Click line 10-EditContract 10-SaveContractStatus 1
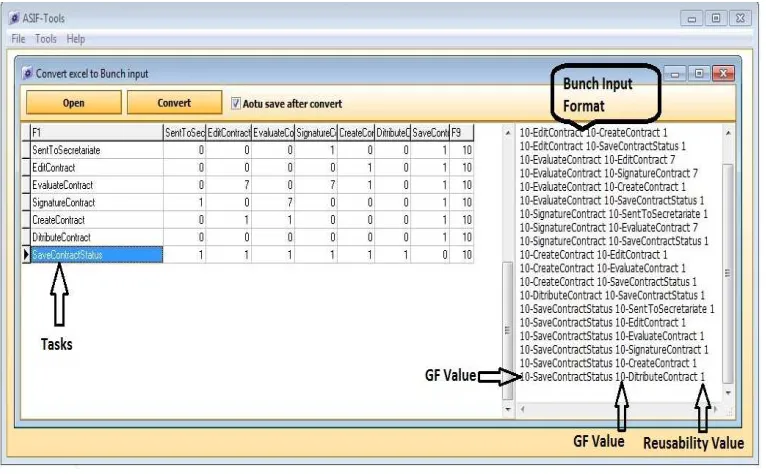 [x=602, y=146]
